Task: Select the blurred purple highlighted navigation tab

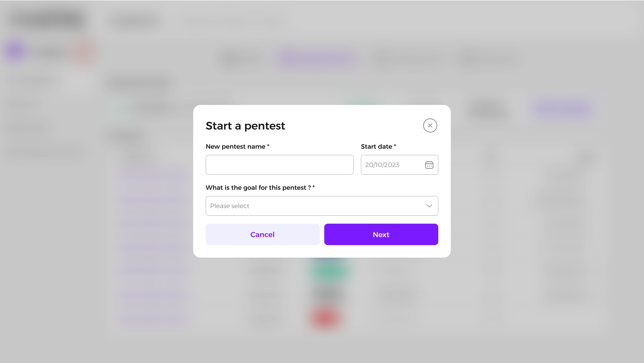Action: point(318,59)
